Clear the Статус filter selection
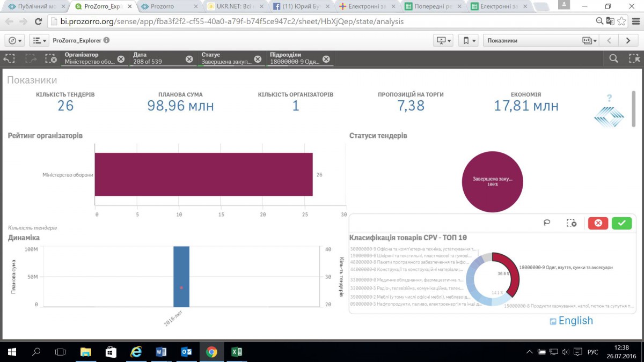The image size is (644, 362). pos(258,59)
